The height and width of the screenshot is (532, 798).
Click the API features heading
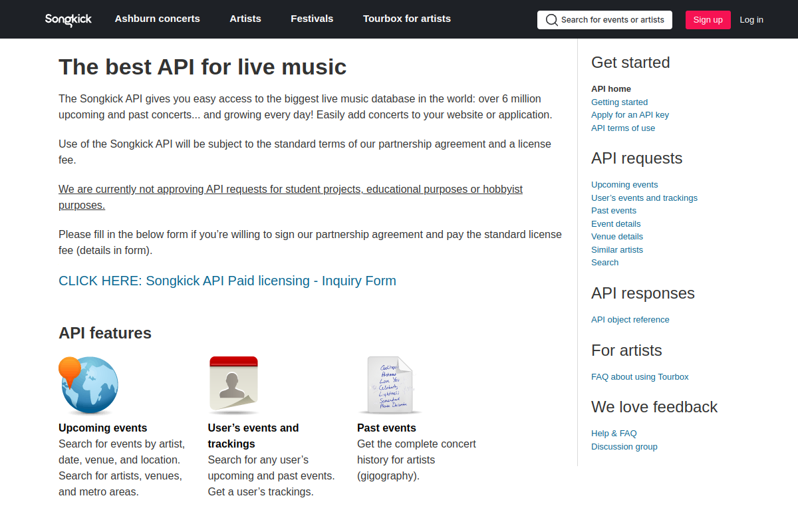(x=105, y=333)
